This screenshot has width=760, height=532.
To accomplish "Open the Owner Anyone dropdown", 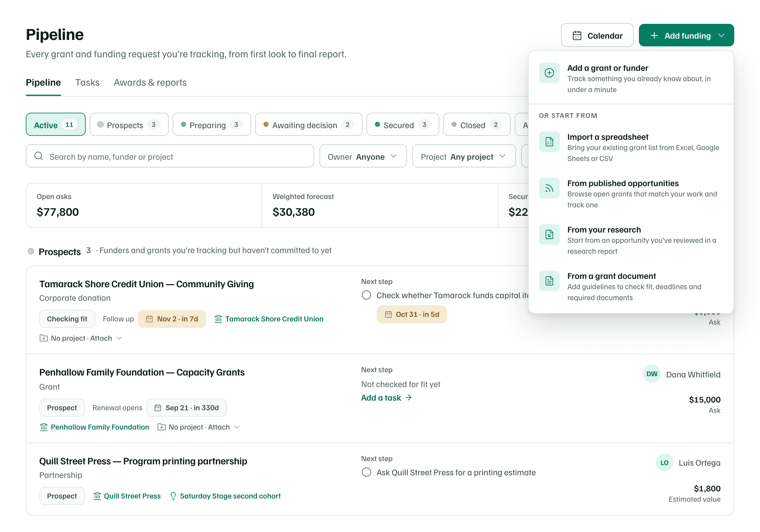I will (363, 156).
